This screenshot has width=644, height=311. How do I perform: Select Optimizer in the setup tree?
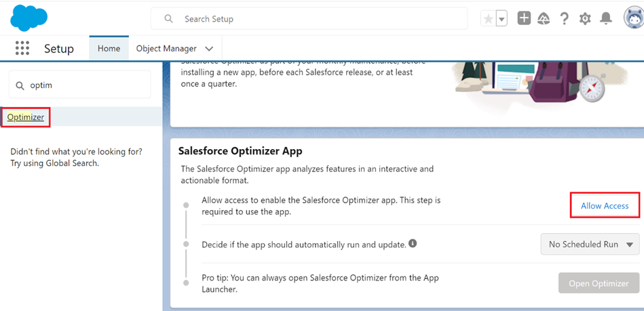[26, 117]
